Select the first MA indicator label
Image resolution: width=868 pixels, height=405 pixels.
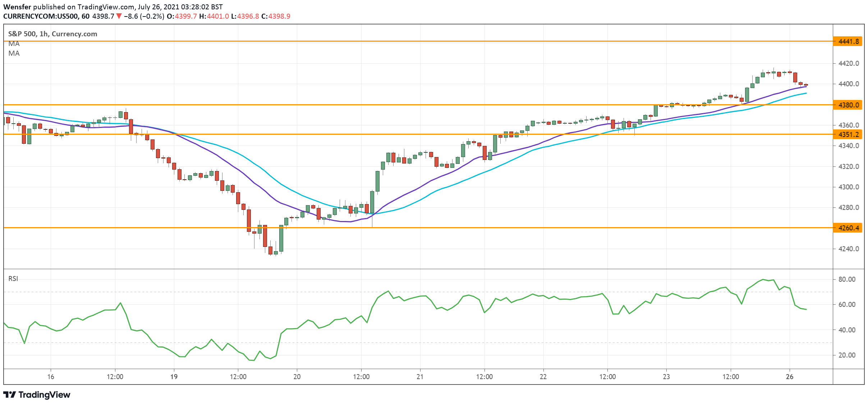14,44
